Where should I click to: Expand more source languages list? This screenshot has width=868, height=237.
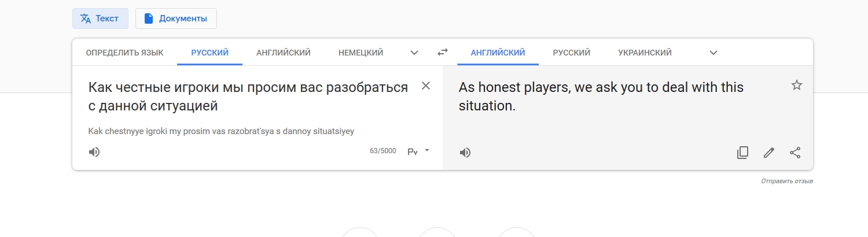(x=414, y=53)
